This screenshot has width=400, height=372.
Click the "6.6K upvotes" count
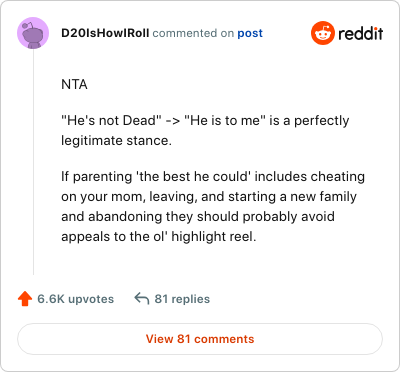click(76, 299)
